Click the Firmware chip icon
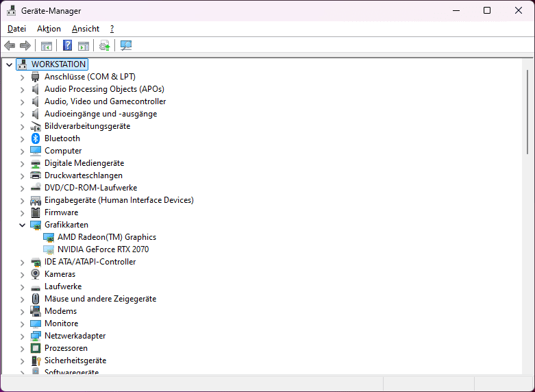The height and width of the screenshot is (392, 535). click(36, 212)
